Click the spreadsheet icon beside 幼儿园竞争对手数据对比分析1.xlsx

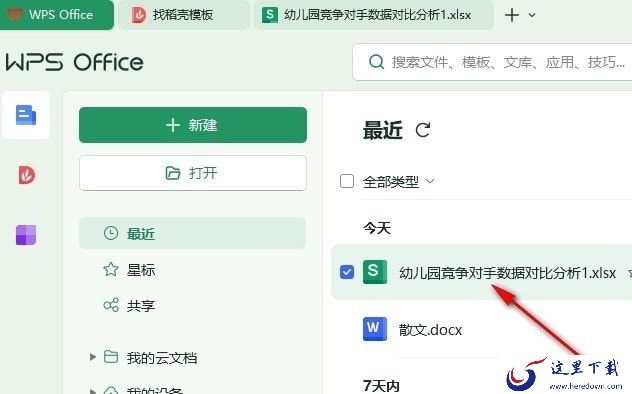point(374,272)
